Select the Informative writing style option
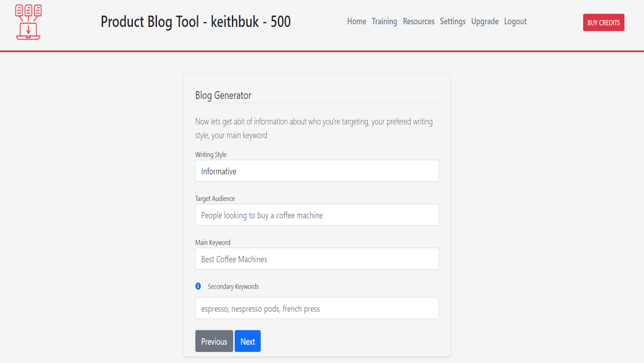The width and height of the screenshot is (644, 363). [218, 171]
